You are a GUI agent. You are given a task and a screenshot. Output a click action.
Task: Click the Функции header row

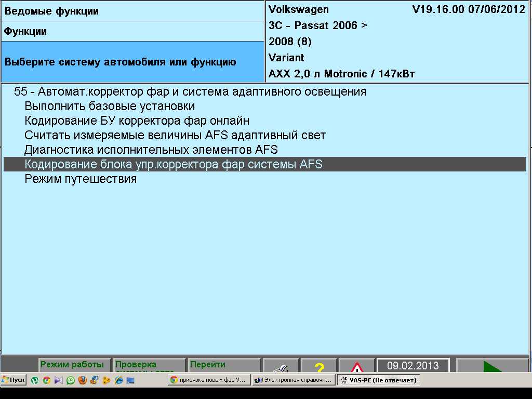coord(132,32)
